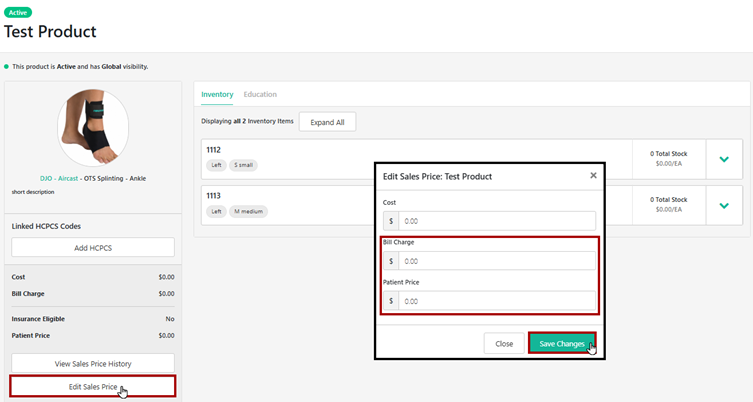Expand inventory item 1113 chevron
Screen dimensions: 753x402
pos(724,206)
